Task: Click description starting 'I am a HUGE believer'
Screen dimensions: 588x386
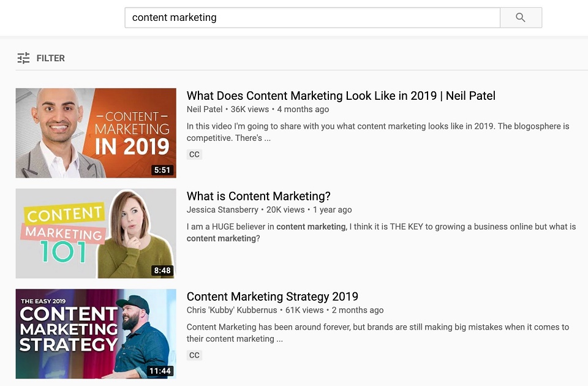Action: (x=382, y=233)
